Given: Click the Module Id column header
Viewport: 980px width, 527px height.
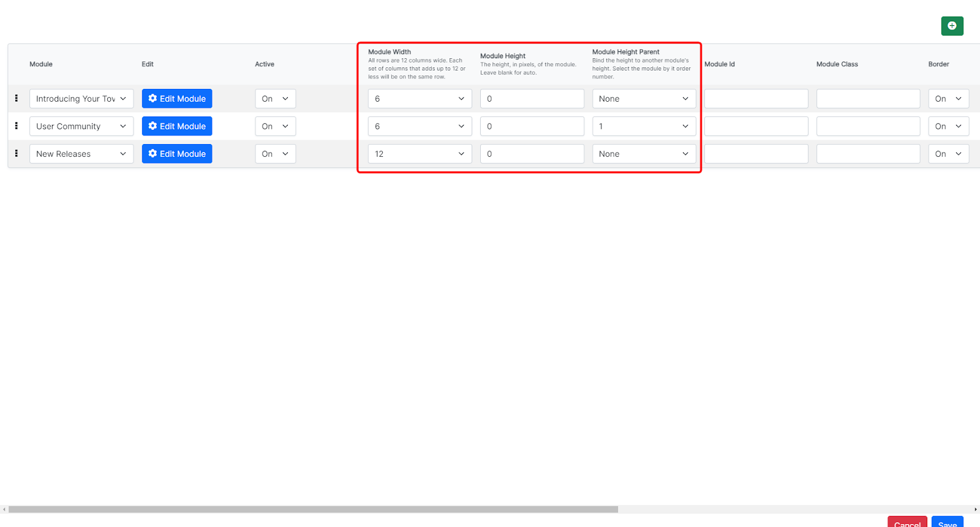Looking at the screenshot, I should pos(720,64).
